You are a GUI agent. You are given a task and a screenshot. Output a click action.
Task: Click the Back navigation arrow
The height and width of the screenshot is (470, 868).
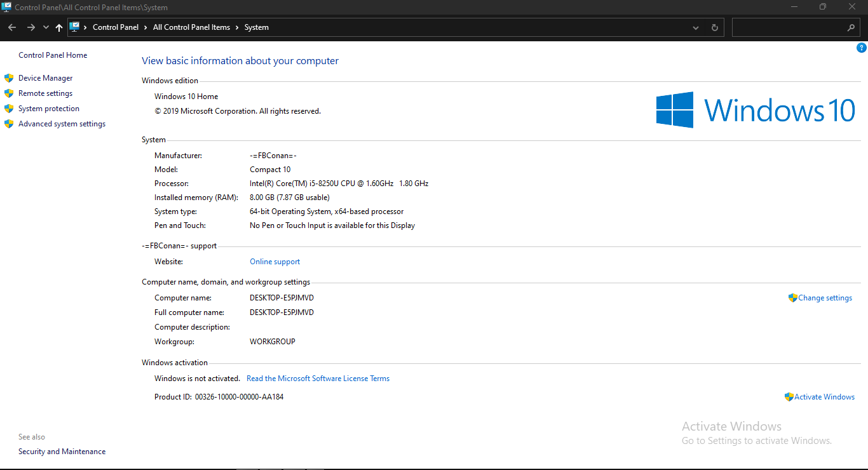point(12,27)
